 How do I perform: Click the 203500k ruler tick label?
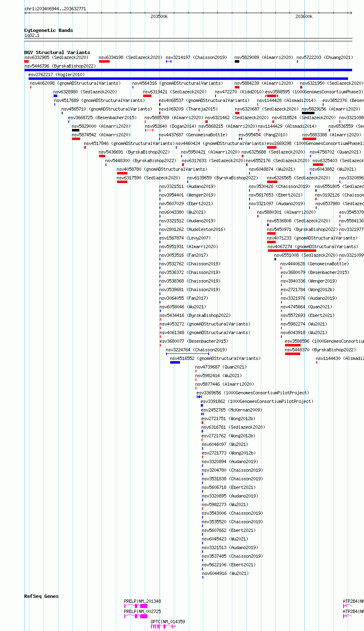coord(159,16)
